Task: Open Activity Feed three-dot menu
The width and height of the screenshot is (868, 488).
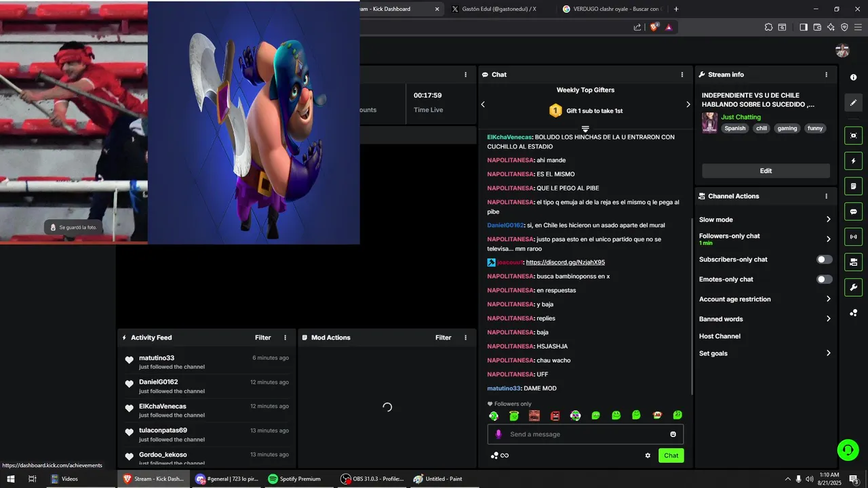Action: [285, 338]
